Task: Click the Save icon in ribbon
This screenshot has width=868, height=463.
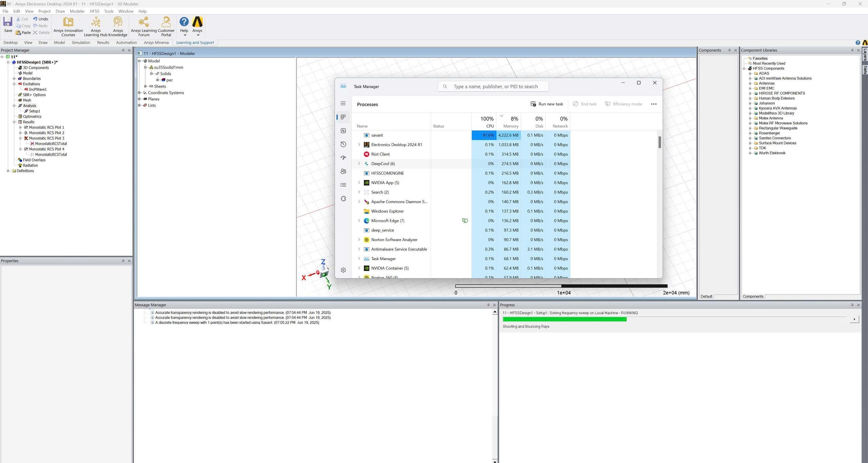Action: coord(8,22)
